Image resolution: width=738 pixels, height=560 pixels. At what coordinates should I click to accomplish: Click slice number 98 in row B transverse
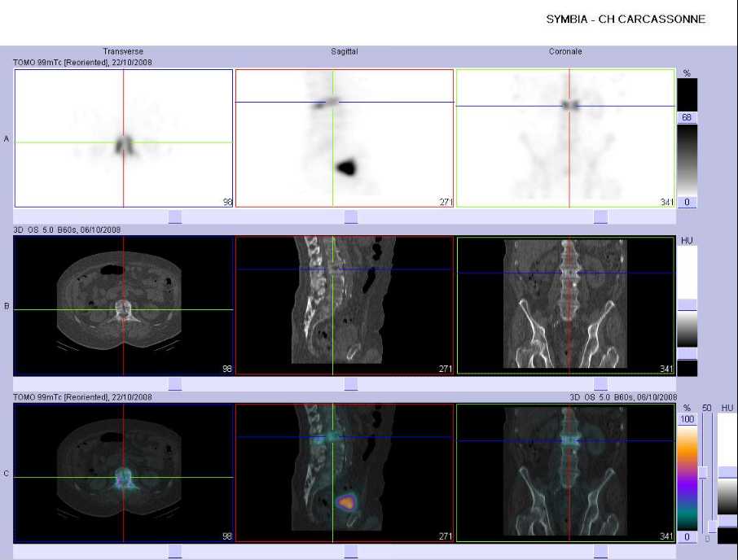point(227,369)
